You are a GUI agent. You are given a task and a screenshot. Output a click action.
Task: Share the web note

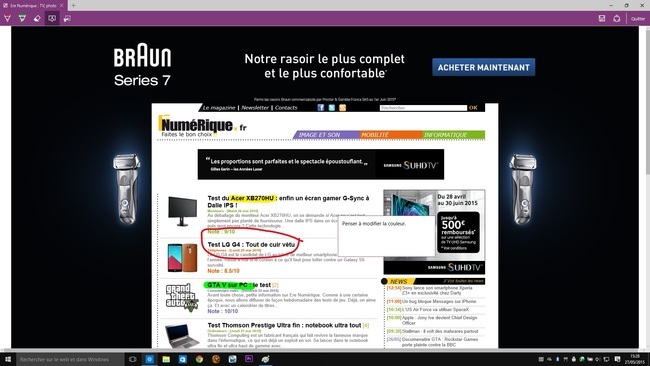point(617,18)
